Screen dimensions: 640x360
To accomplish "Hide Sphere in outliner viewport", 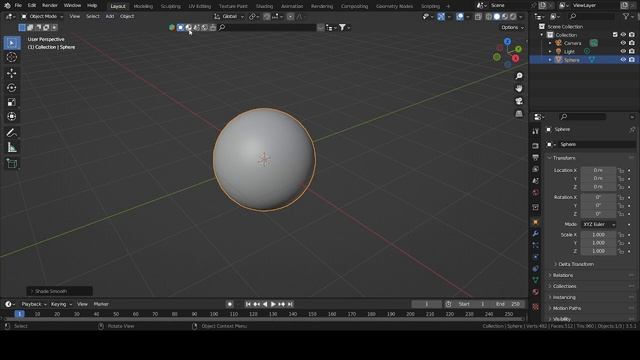I will [x=623, y=60].
